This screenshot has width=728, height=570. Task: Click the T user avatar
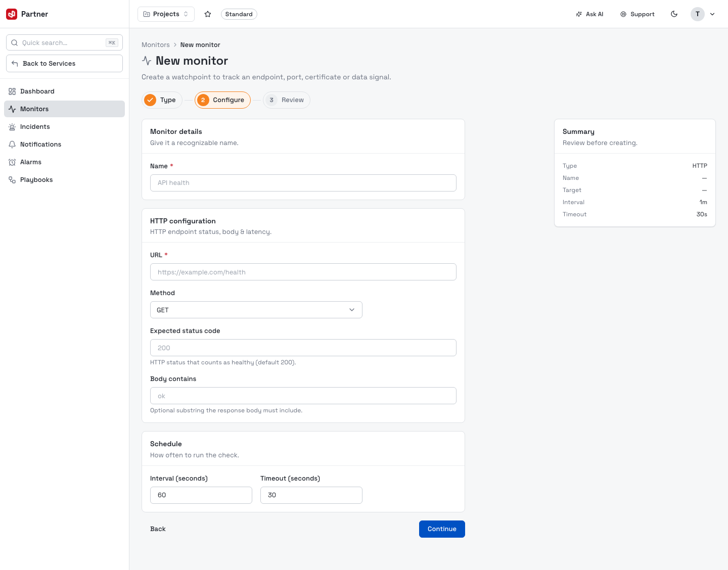[698, 14]
